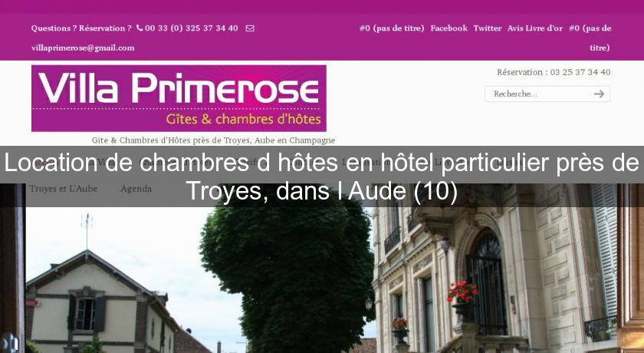The height and width of the screenshot is (353, 644).
Task: Open the Troyes et L'Aube menu item
Action: click(x=63, y=189)
